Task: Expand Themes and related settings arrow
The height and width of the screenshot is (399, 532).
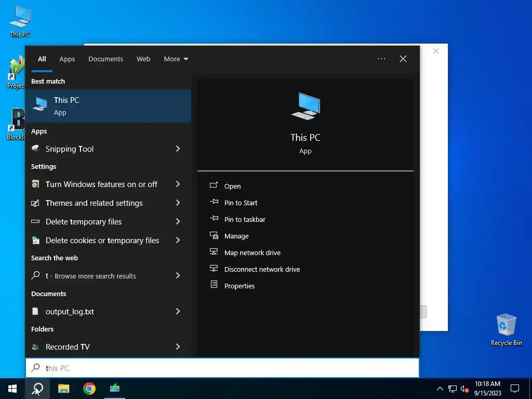Action: (x=178, y=203)
